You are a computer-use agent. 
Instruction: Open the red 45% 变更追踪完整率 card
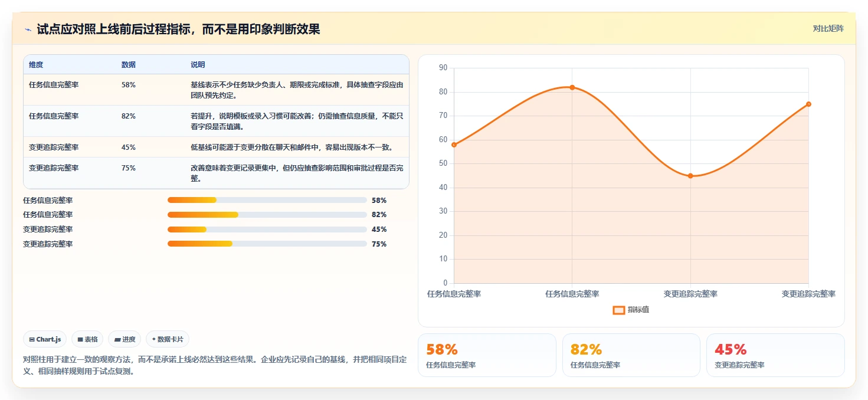coord(775,355)
